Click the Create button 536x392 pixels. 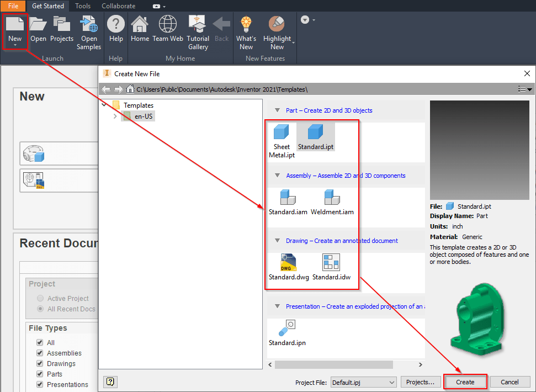465,382
